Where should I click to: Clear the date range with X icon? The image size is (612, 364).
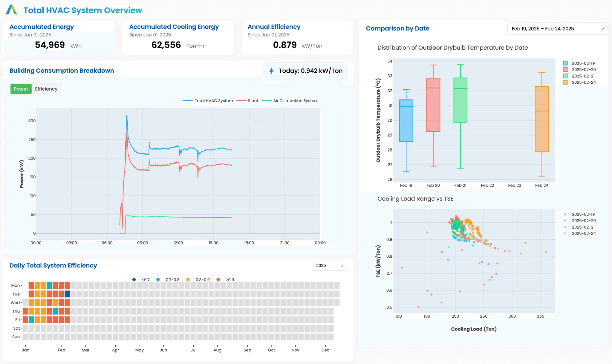coord(603,29)
